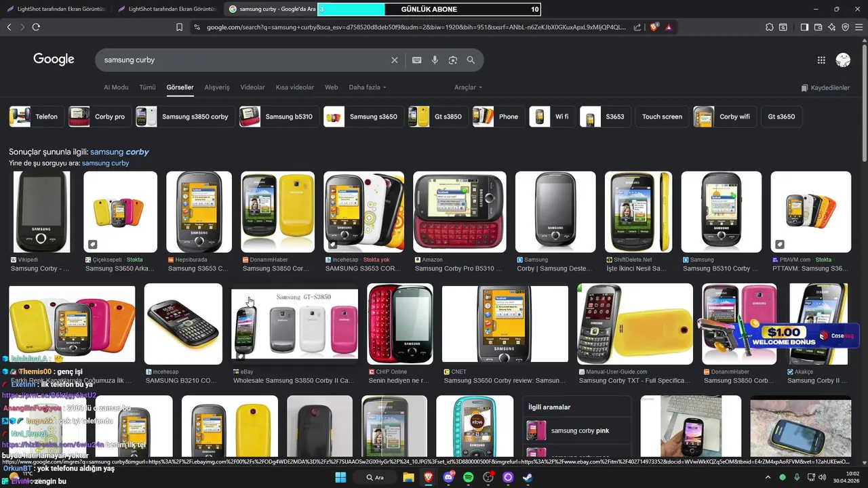Screen dimensions: 868x488
Task: Click the Google logo
Action: tap(54, 60)
